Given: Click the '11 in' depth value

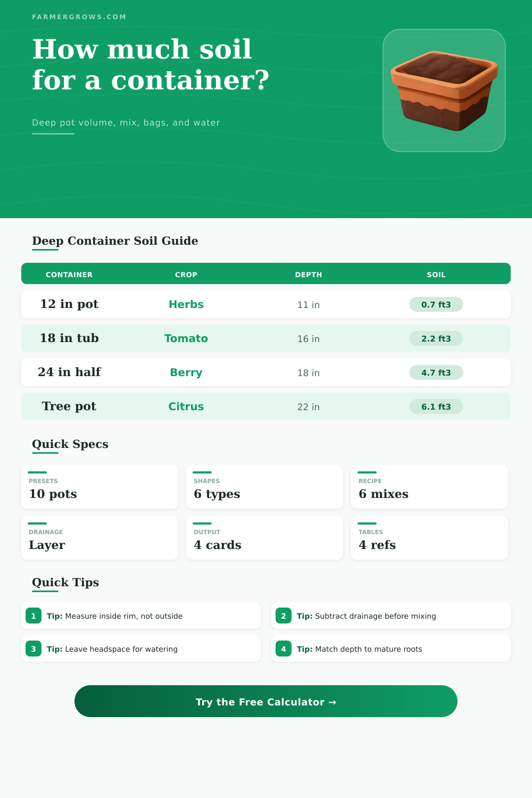Looking at the screenshot, I should pos(309,305).
